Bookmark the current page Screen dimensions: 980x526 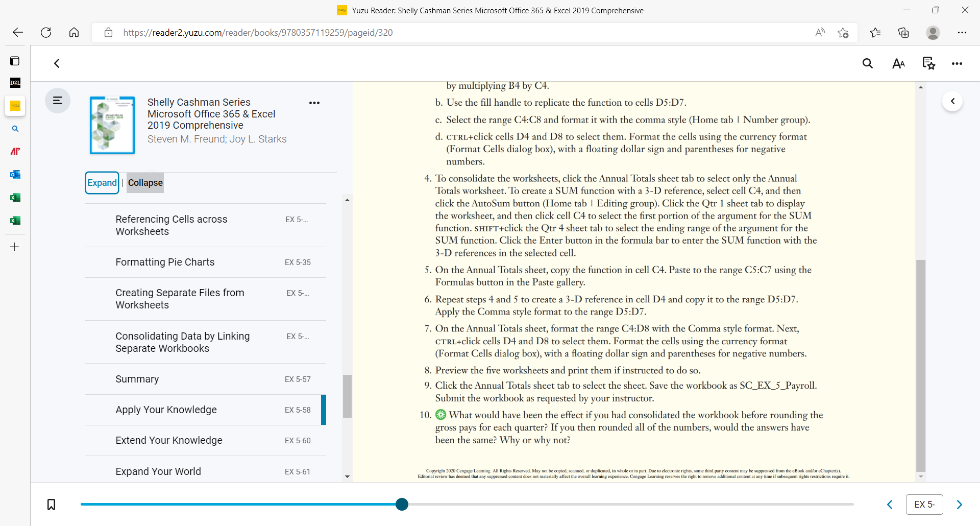pos(52,505)
